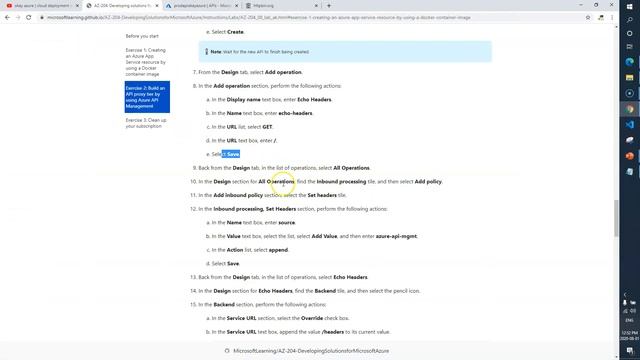Viewport: 640px width, 360px height.
Task: Open the Chrome three-dot menu
Action: [611, 18]
